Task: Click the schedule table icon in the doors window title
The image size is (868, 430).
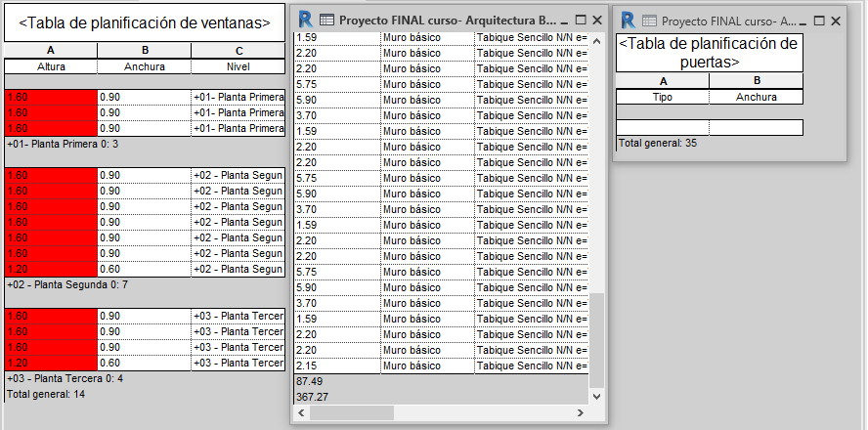Action: point(649,21)
